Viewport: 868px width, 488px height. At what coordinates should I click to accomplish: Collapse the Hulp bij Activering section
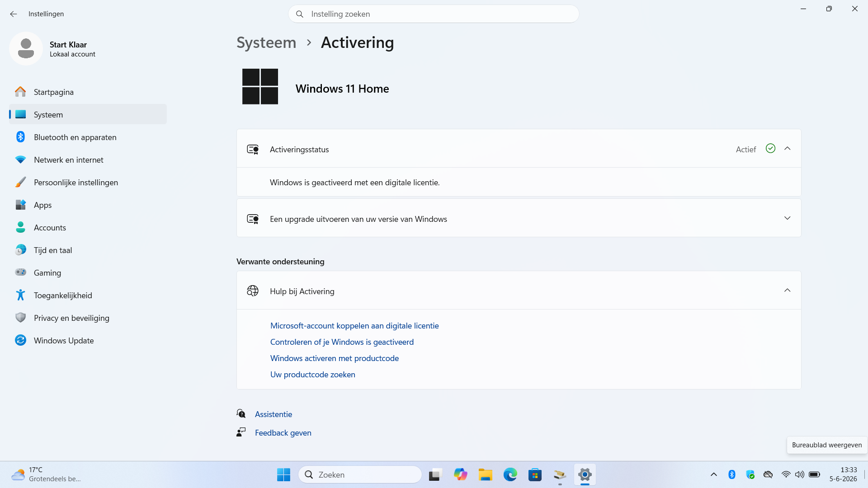[x=787, y=290]
